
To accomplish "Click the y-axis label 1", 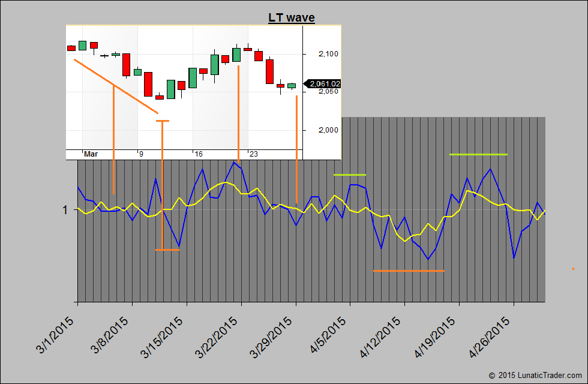I will coord(64,210).
